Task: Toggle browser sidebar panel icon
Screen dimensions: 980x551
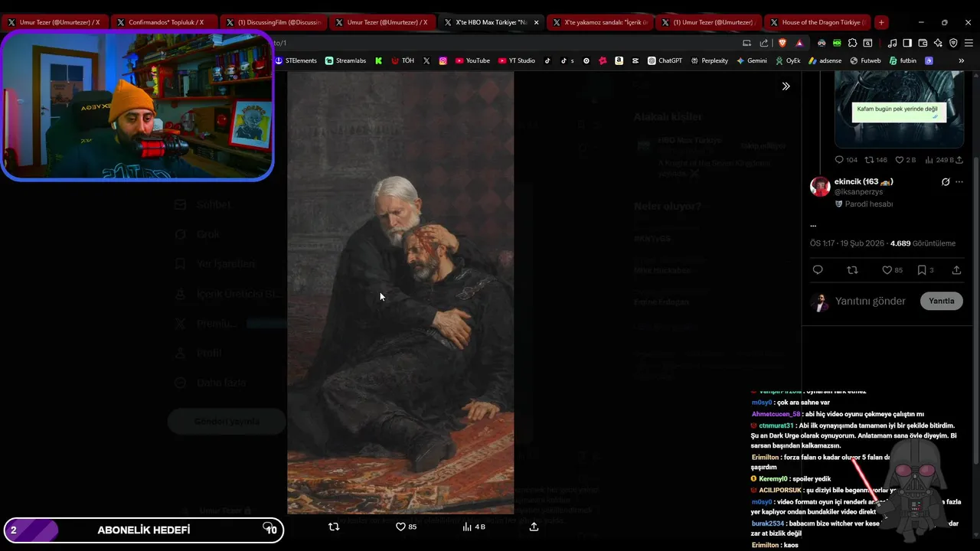Action: [x=907, y=43]
